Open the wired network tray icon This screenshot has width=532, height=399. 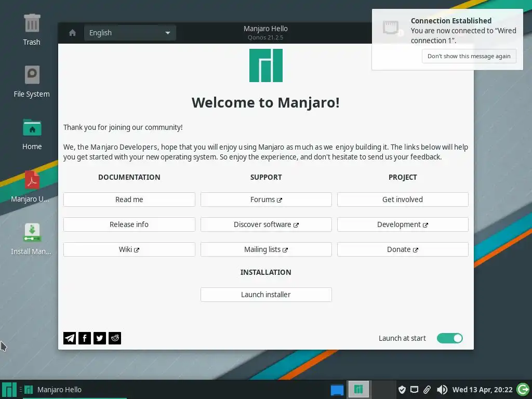(414, 390)
